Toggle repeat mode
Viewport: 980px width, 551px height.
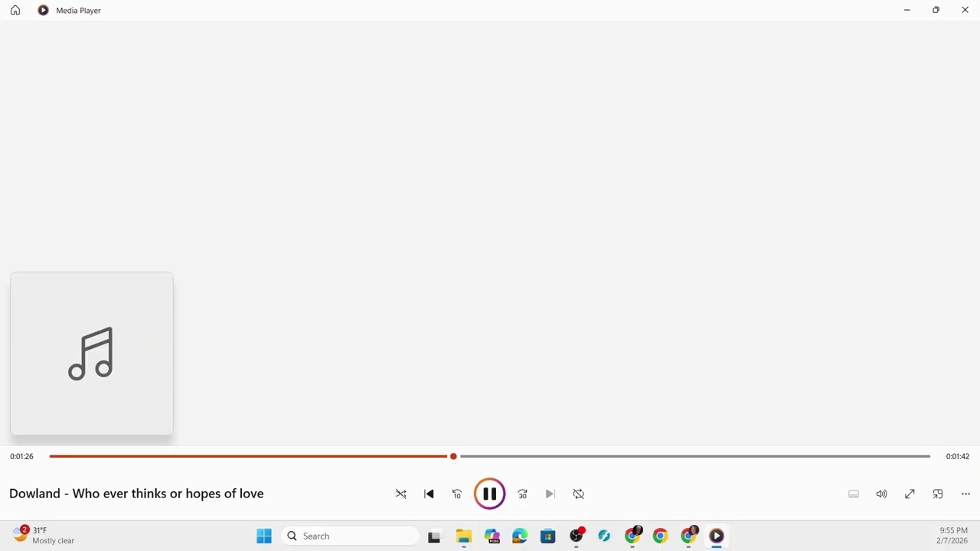[x=579, y=494]
